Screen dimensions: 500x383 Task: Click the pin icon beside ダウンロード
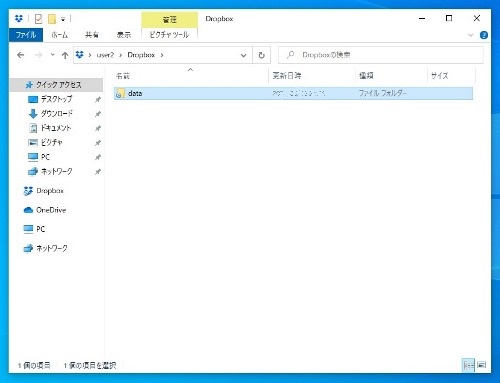98,114
